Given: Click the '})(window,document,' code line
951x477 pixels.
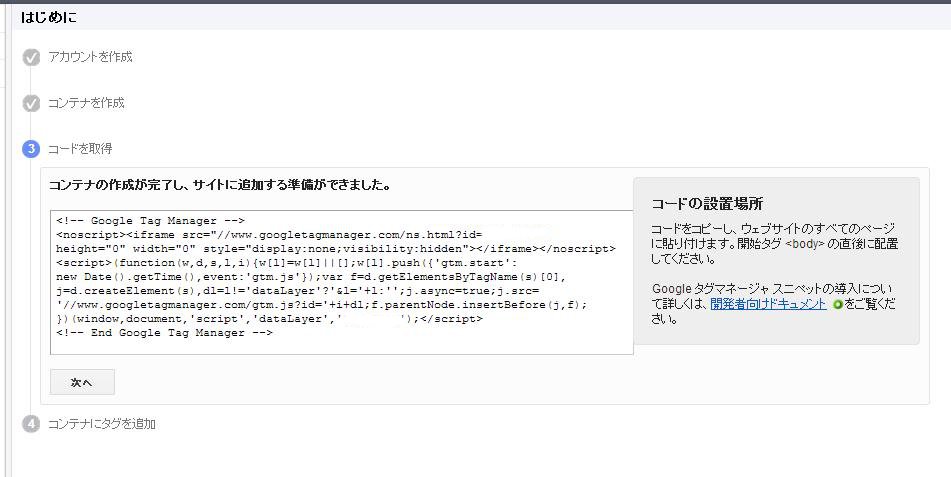Looking at the screenshot, I should pos(269,319).
